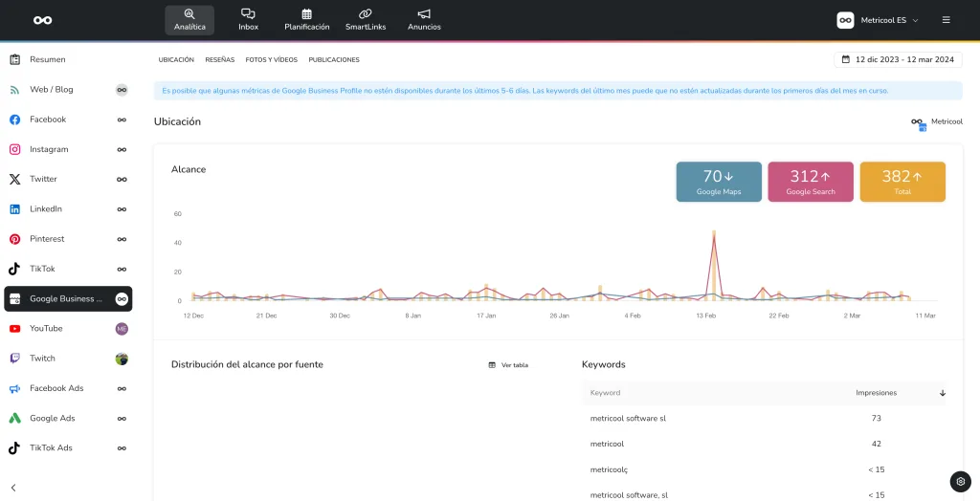Click Instagram connection infinity badge
This screenshot has height=501, width=980.
coord(122,149)
